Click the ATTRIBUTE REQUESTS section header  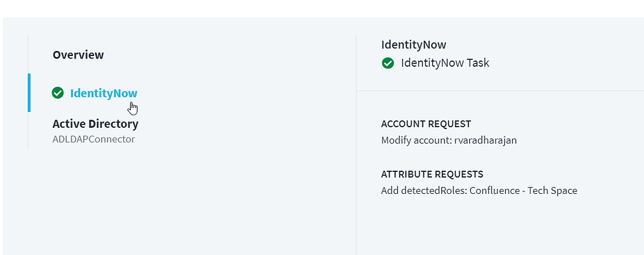pos(432,174)
